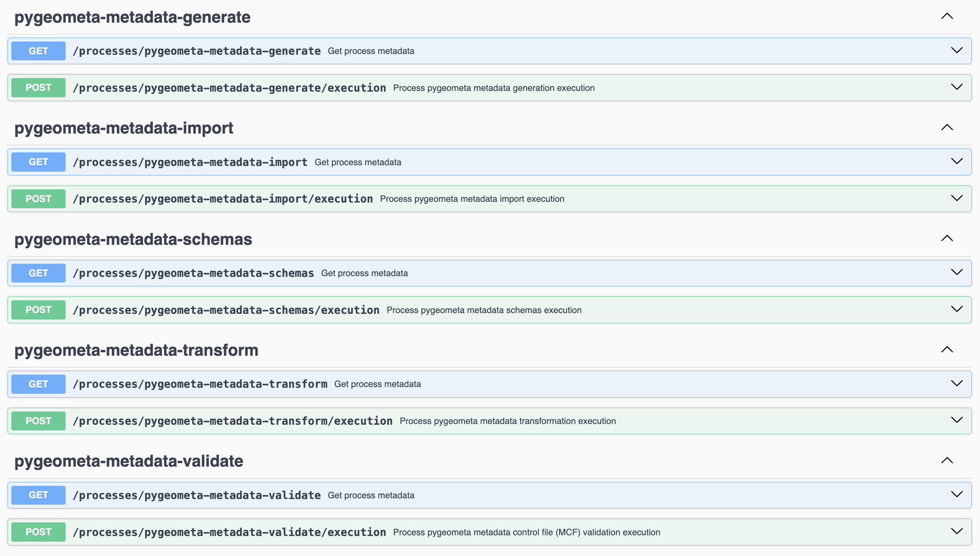The image size is (980, 556).
Task: Click the GET badge on pygeometa-metadata-transform endpoint
Action: (38, 384)
